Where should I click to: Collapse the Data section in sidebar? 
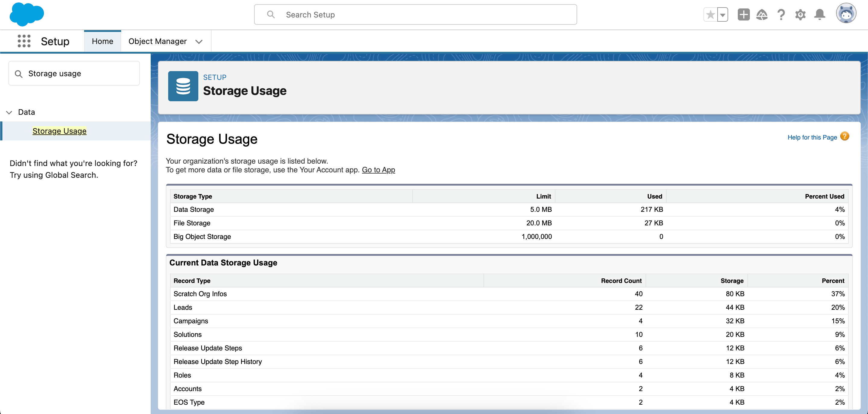(9, 112)
